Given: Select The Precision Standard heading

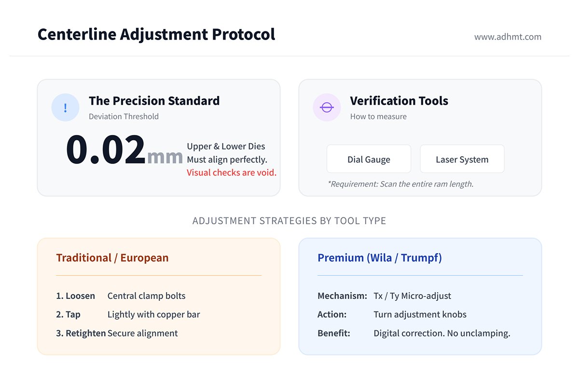Looking at the screenshot, I should point(154,101).
